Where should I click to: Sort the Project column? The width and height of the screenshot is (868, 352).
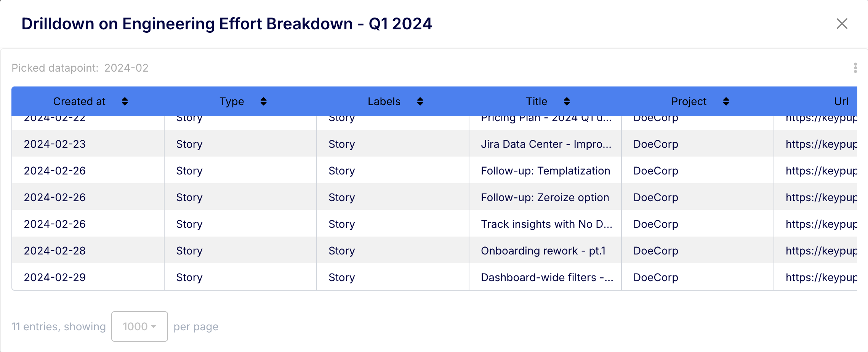[726, 101]
